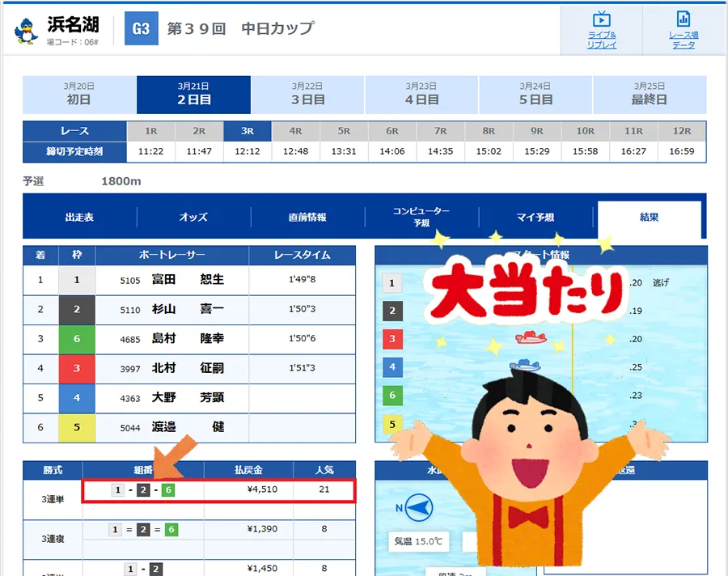Select the 3月22日 3日目 date tab

[x=307, y=95]
